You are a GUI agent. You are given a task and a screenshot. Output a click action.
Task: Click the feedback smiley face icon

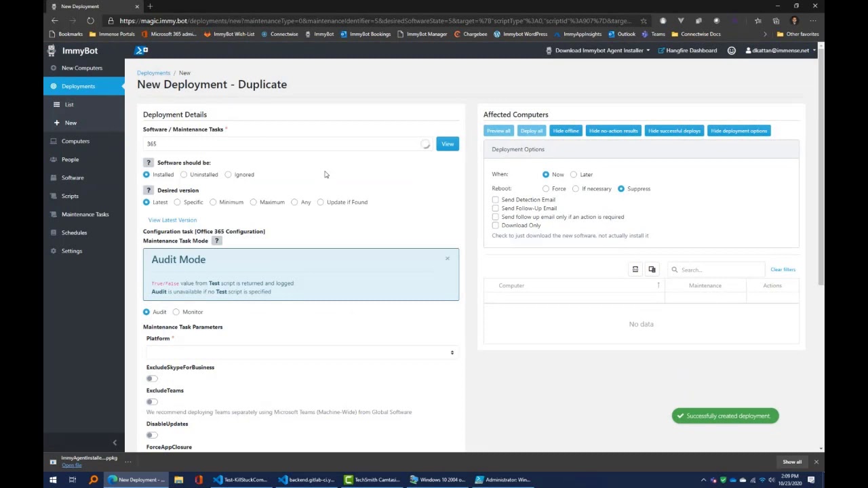click(731, 50)
